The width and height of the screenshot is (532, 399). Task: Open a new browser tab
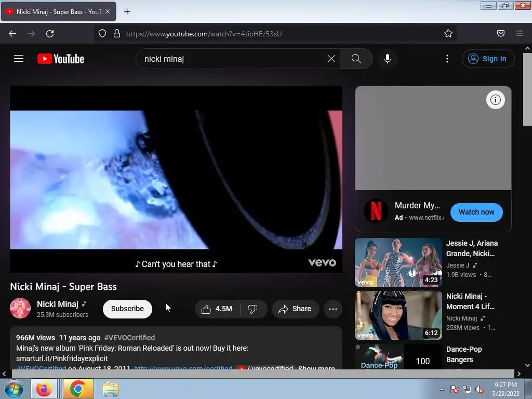[127, 12]
